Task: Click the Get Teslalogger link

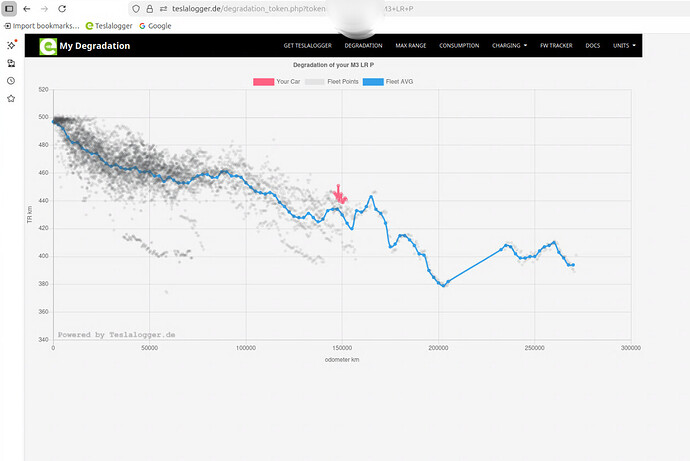Action: click(x=308, y=46)
